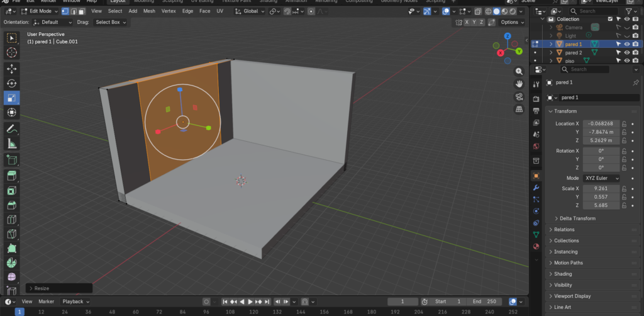Select the Rotate tool in the toolbar

coord(12,83)
